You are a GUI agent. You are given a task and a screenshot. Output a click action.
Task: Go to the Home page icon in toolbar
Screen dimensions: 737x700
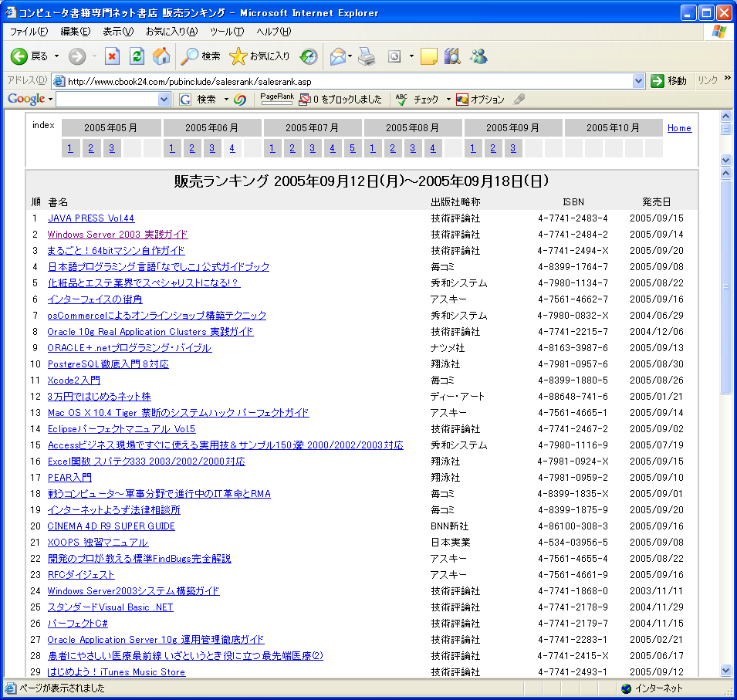click(161, 57)
